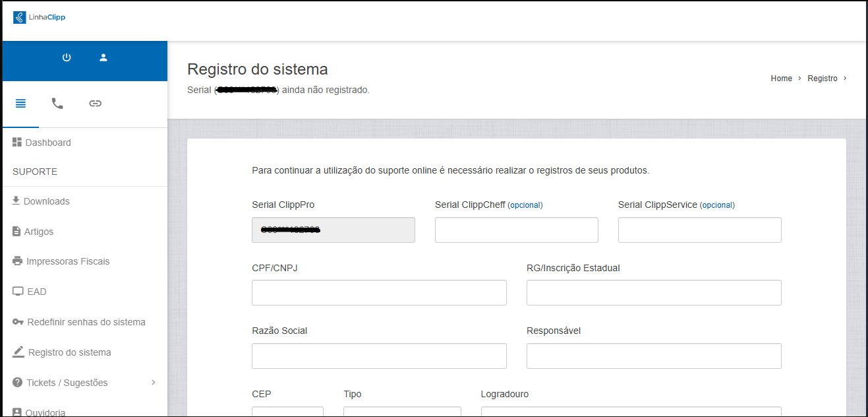Focus the Responsável input field

point(653,356)
